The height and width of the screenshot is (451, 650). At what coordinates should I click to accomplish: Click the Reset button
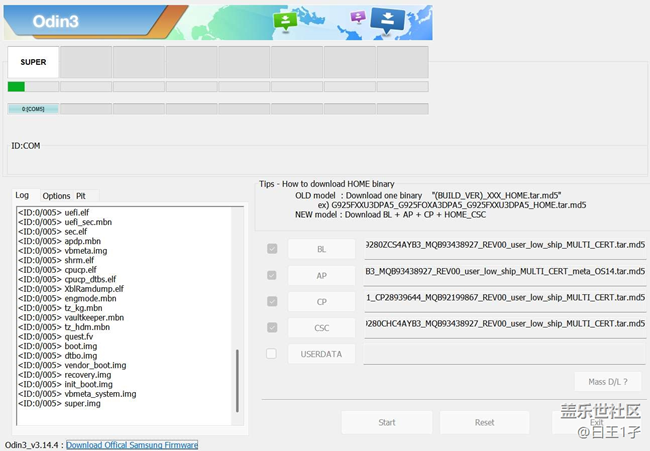pyautogui.click(x=484, y=422)
